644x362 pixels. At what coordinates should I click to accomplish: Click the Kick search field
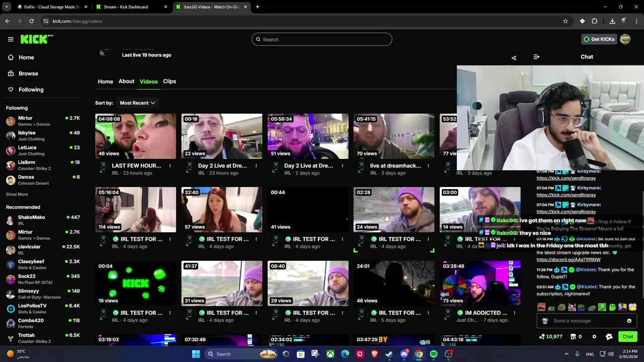point(322,39)
